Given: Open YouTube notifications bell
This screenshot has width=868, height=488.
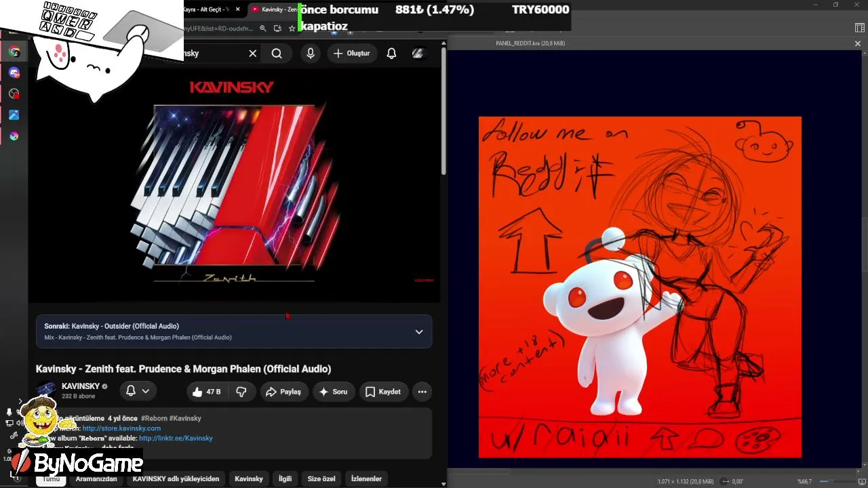Looking at the screenshot, I should click(391, 54).
